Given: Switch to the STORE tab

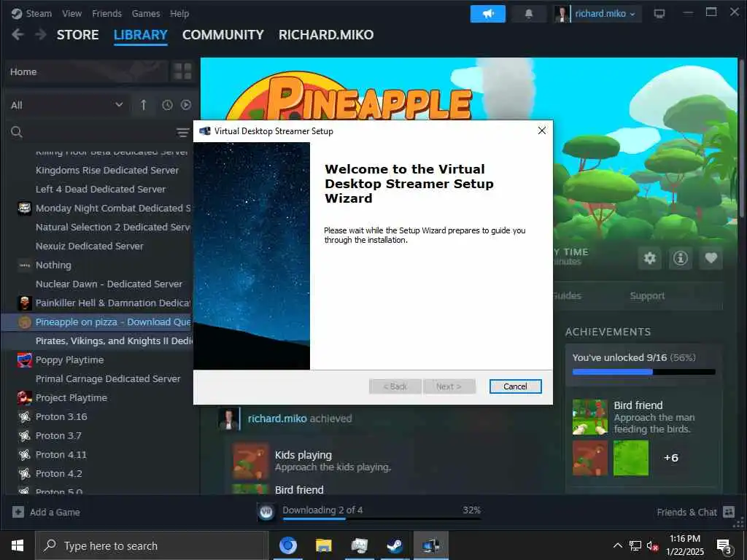Looking at the screenshot, I should [x=77, y=35].
